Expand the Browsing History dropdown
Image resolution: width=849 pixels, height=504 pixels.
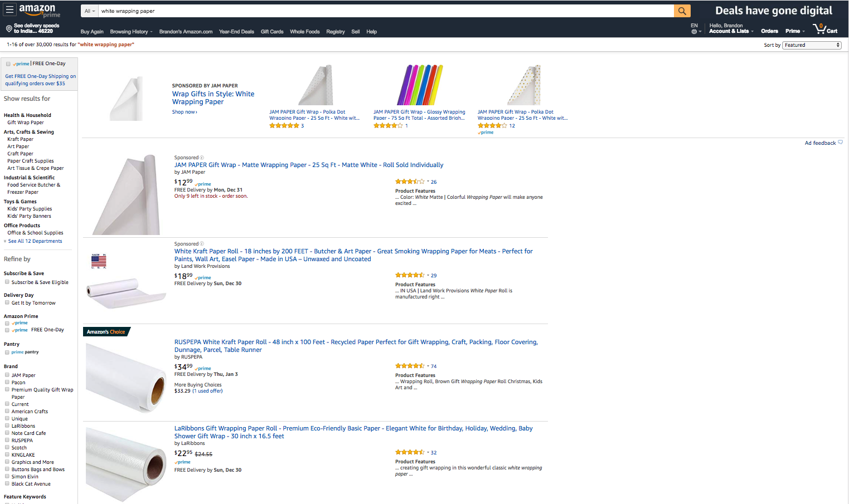[131, 32]
